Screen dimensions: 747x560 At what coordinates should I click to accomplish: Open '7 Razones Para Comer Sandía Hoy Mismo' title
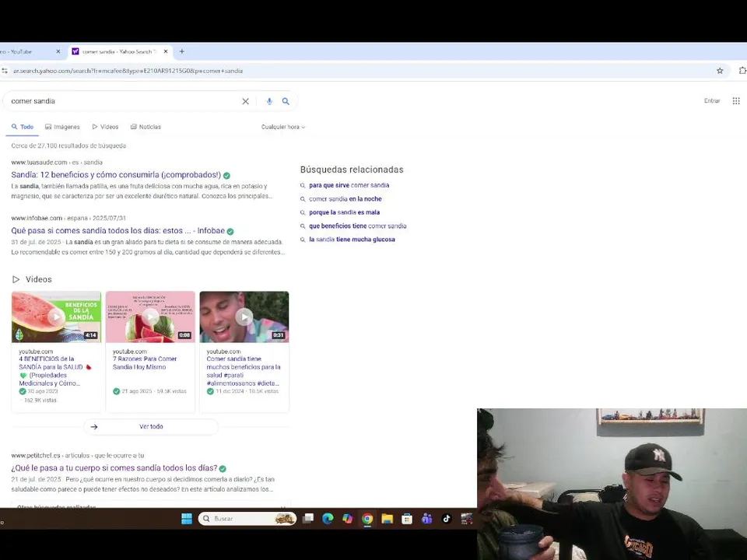pyautogui.click(x=145, y=363)
